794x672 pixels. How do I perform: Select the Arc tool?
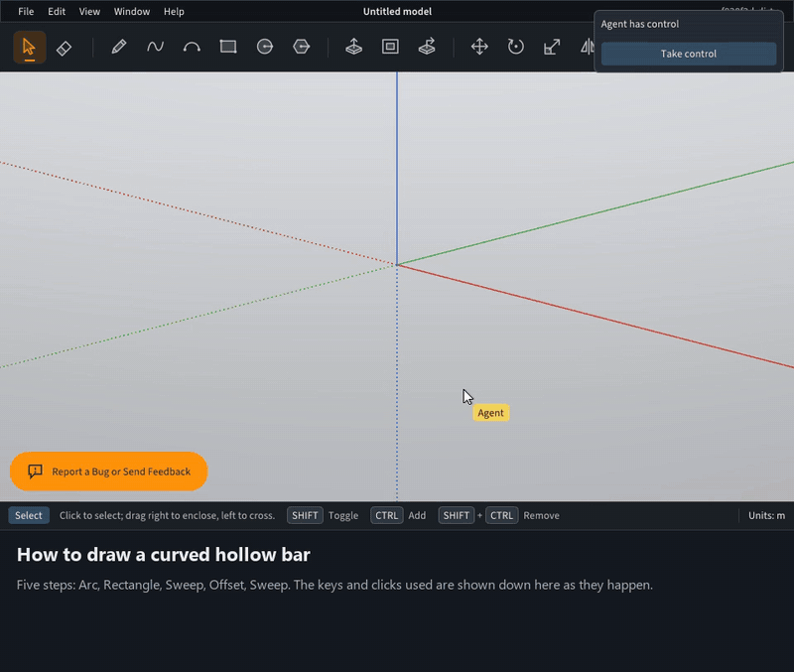[x=192, y=47]
